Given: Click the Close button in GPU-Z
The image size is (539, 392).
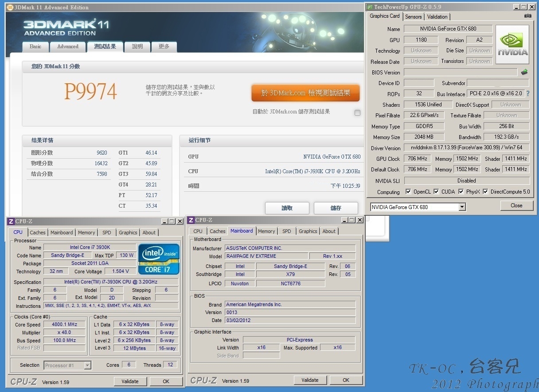Looking at the screenshot, I should 516,206.
